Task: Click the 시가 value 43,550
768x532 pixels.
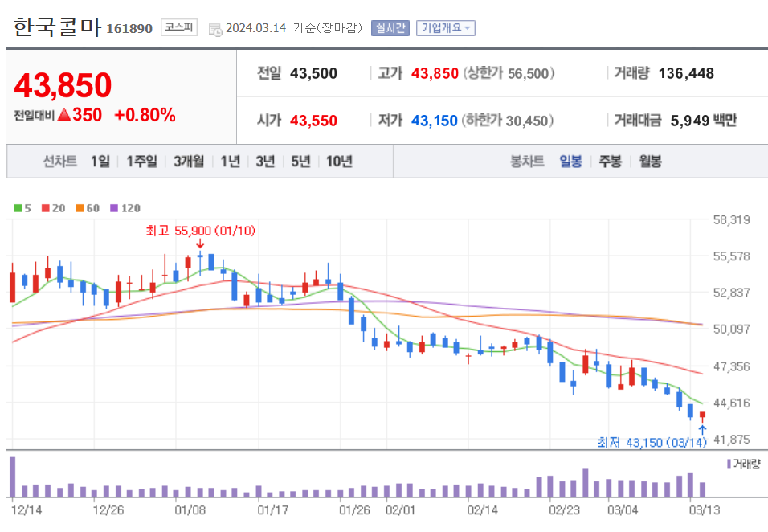Action: click(x=313, y=121)
